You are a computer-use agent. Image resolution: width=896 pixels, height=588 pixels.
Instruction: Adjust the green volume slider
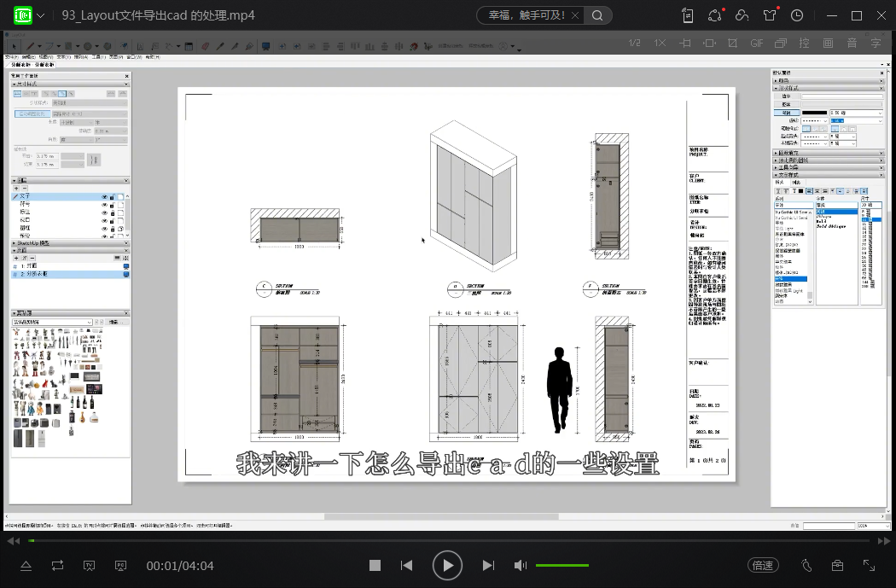561,566
